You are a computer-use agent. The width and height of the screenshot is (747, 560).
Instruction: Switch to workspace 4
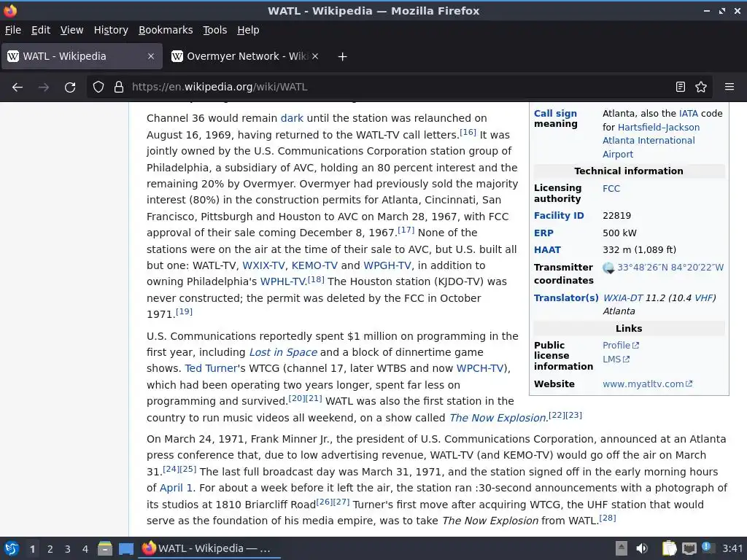[x=85, y=549]
